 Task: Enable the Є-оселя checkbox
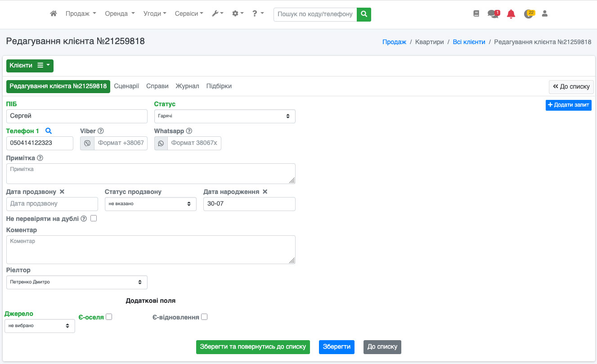[x=109, y=317]
